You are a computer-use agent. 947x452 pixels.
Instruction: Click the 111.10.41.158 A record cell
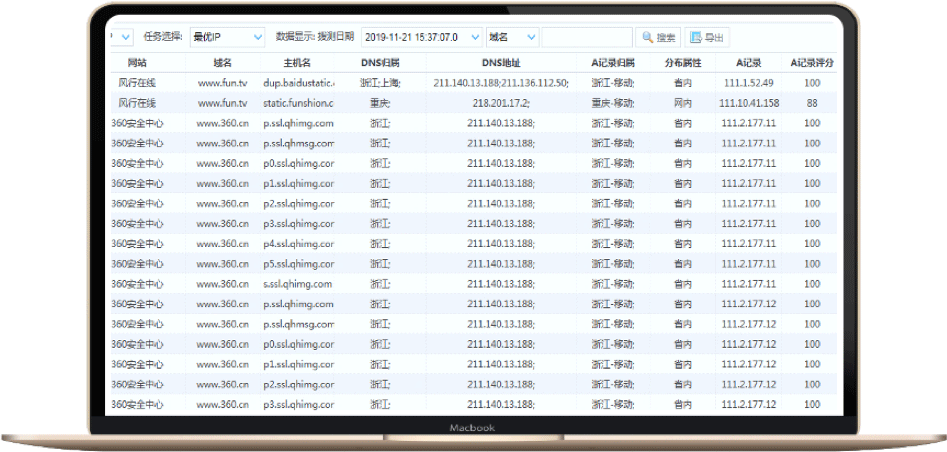coord(747,103)
